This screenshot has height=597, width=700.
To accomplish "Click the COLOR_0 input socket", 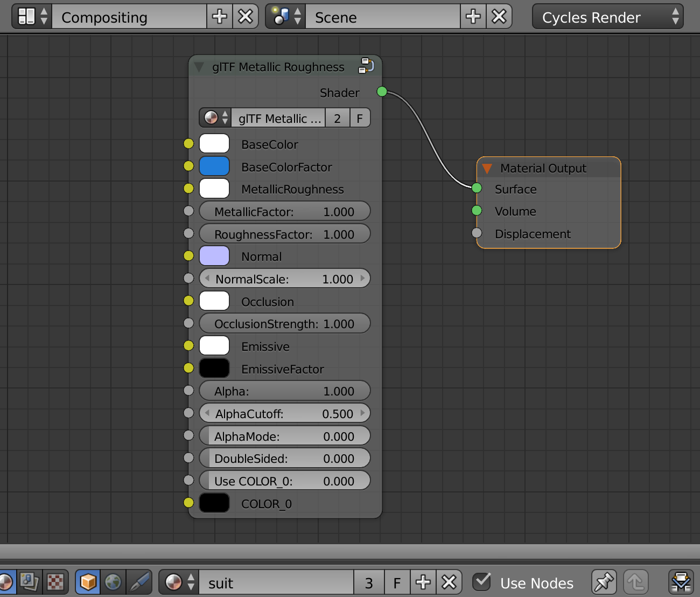I will point(188,503).
